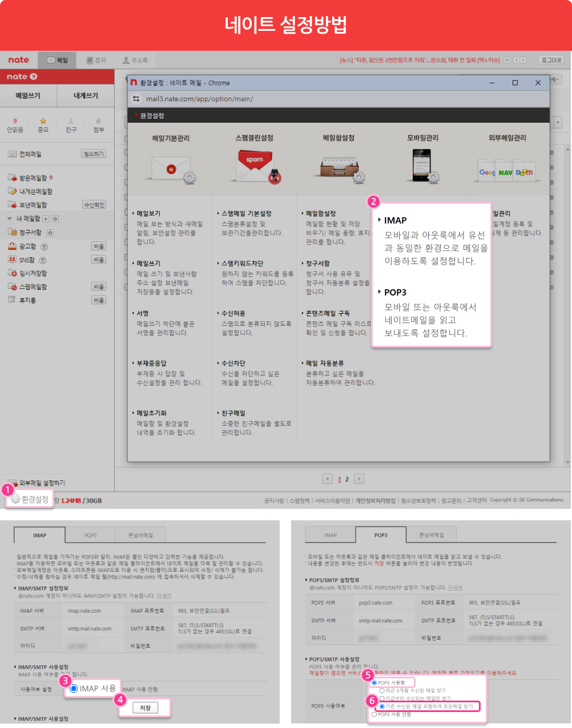Screen dimensions: 572x728
Task: Open the POP3 tab in the left IMAP settings panel
Action: click(x=91, y=535)
